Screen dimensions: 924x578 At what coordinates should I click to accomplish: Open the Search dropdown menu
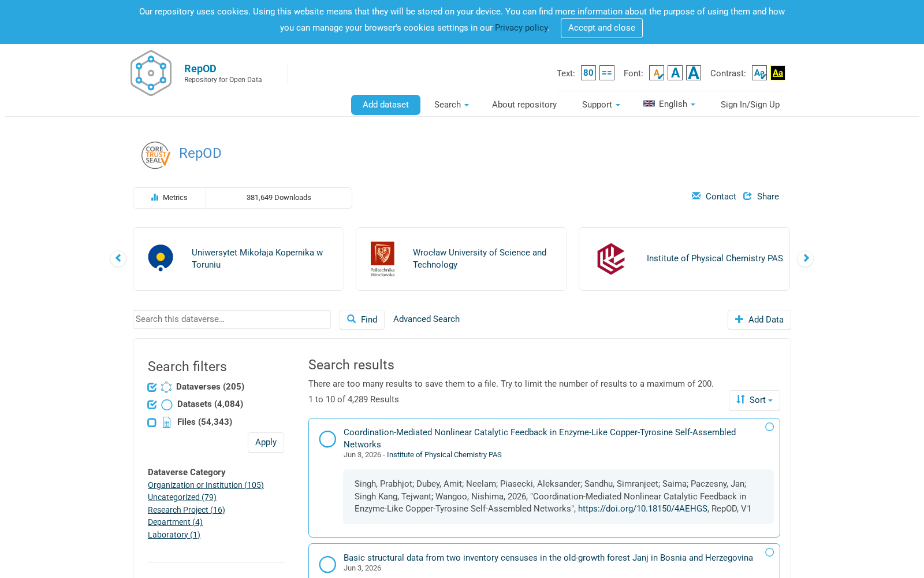pyautogui.click(x=451, y=105)
